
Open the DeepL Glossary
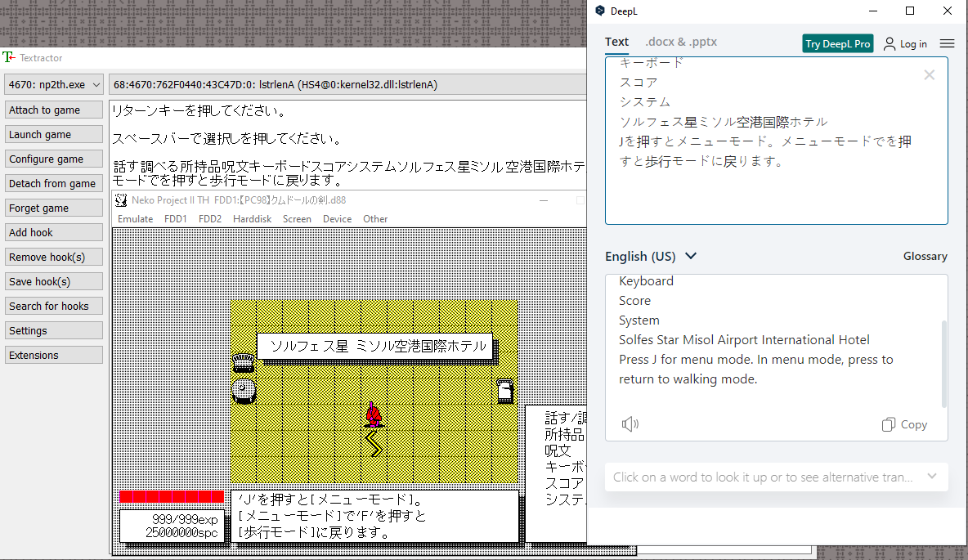coord(925,256)
